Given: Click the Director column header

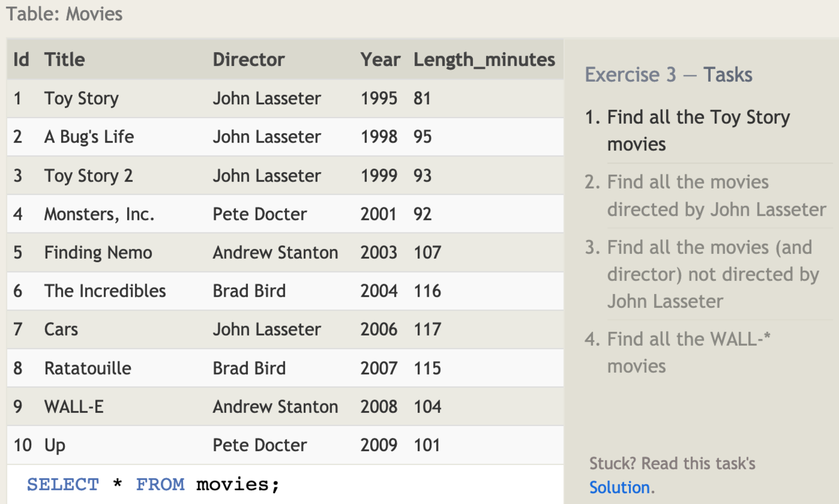Looking at the screenshot, I should point(248,60).
